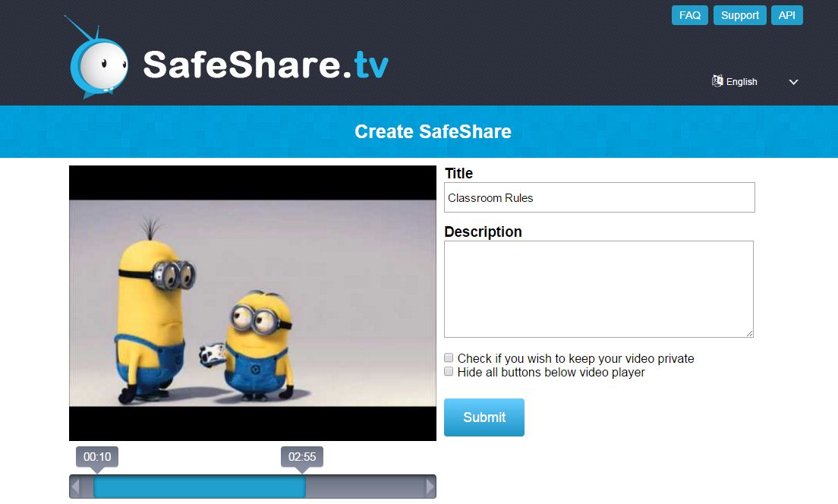Click the left arrow on the trim slider
This screenshot has height=504, width=838.
point(76,487)
